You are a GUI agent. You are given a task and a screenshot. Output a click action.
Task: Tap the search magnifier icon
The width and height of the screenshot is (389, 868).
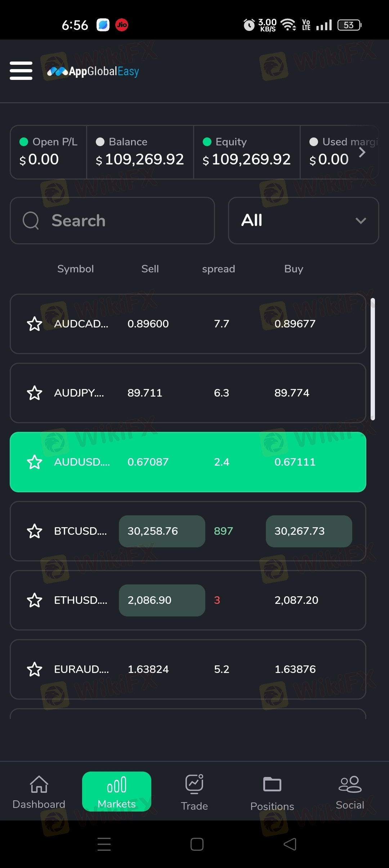31,221
